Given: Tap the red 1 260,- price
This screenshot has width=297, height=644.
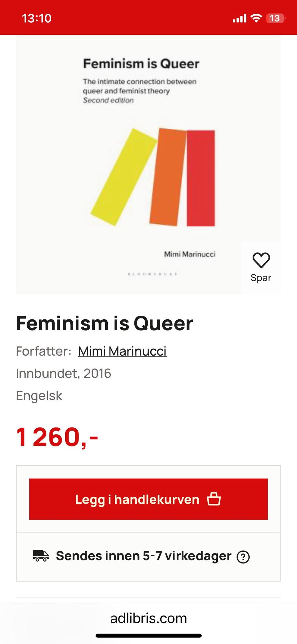Looking at the screenshot, I should click(x=57, y=437).
